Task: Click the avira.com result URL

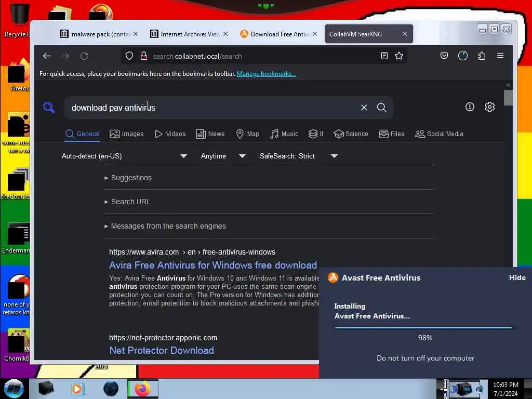Action: click(192, 252)
